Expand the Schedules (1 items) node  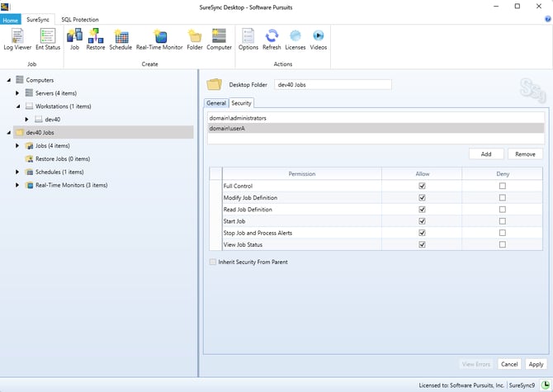tap(17, 172)
